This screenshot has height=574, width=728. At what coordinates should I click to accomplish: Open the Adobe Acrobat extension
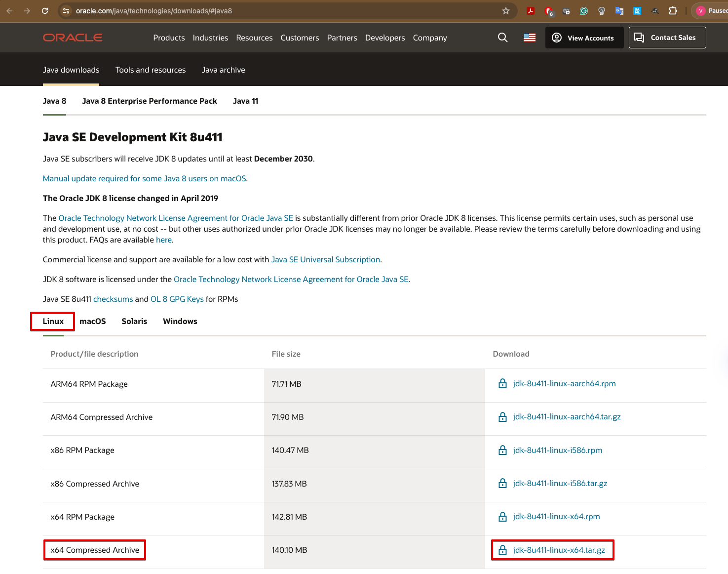coord(531,11)
